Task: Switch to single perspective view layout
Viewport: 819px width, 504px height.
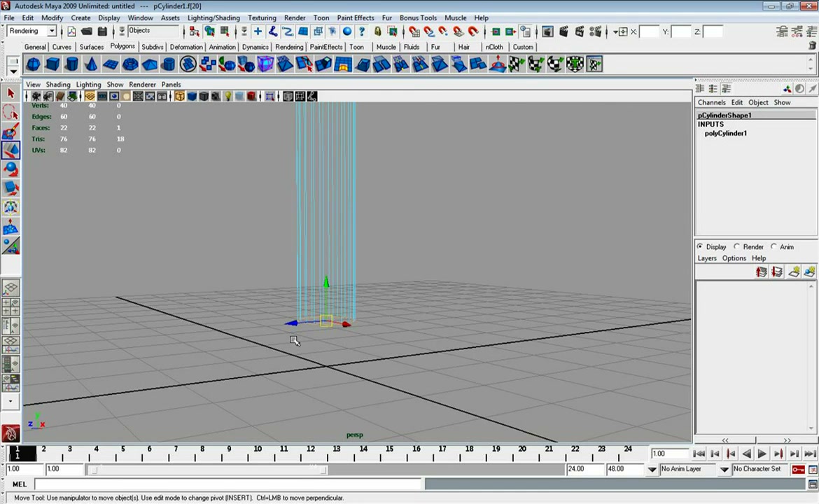Action: (11, 288)
